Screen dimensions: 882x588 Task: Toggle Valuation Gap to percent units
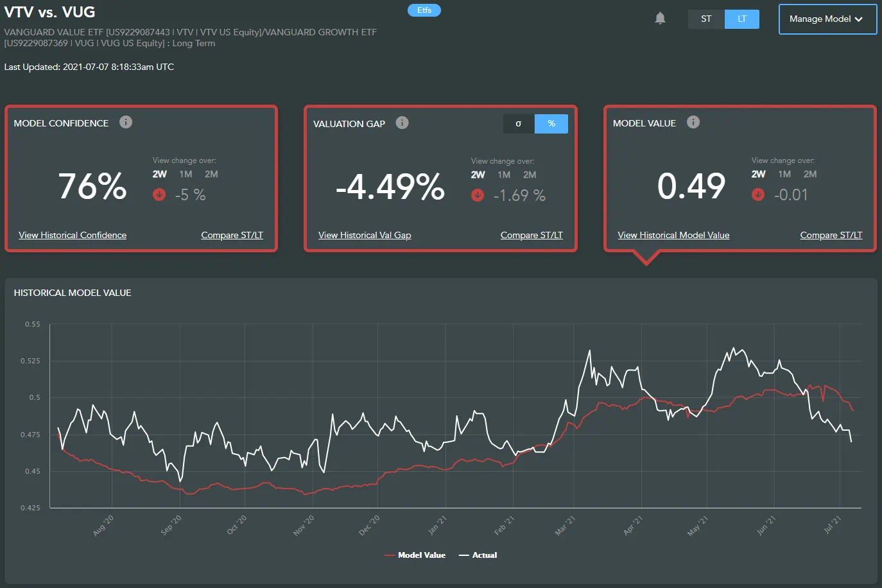click(551, 124)
